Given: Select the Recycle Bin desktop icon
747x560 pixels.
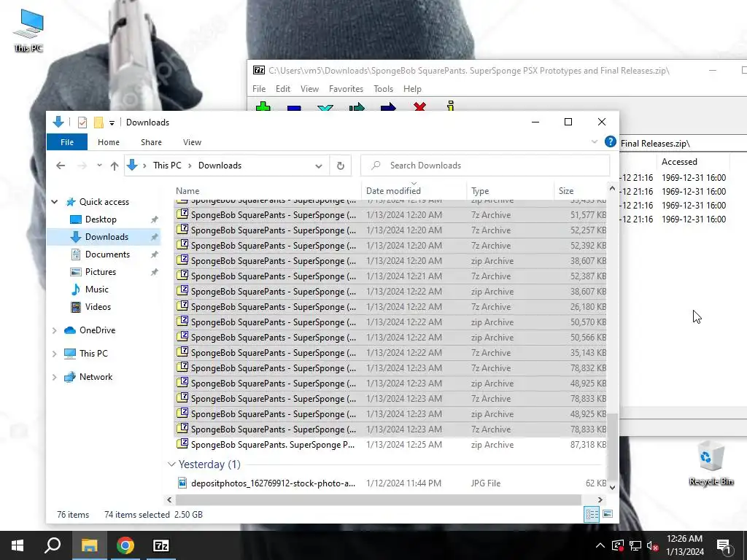Looking at the screenshot, I should click(711, 463).
